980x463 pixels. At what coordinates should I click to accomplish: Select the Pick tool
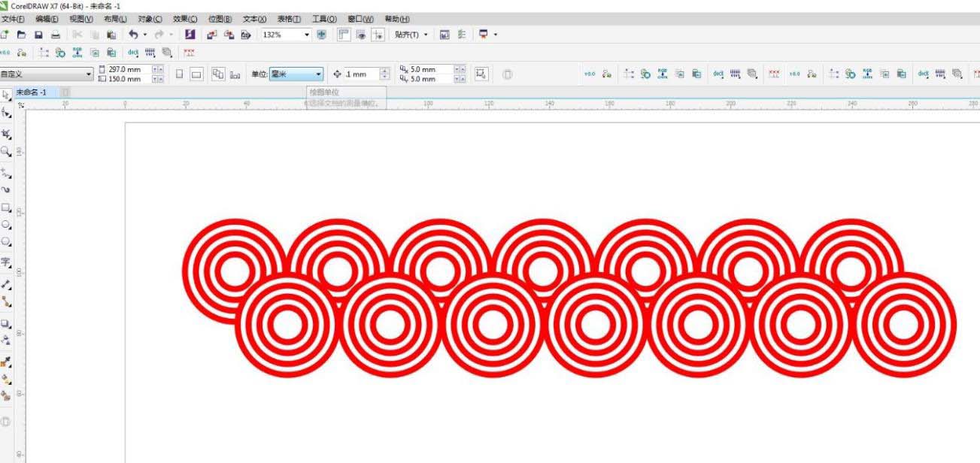[6, 95]
